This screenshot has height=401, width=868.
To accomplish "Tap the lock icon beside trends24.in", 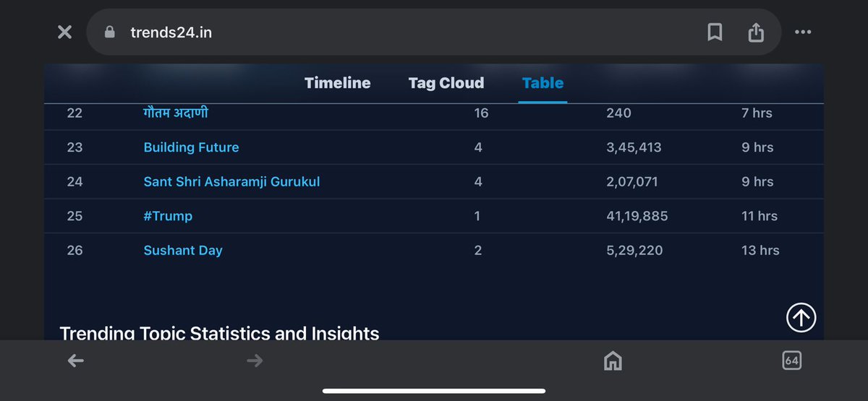I will (110, 32).
